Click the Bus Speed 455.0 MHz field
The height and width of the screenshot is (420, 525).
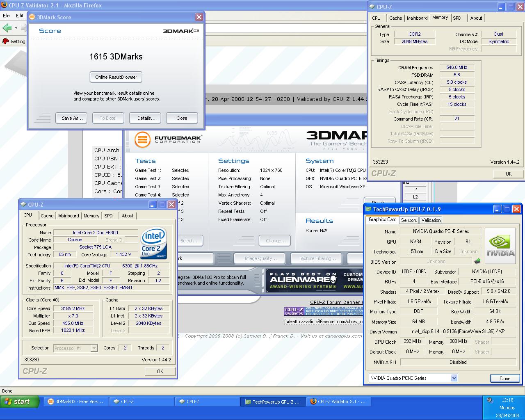pos(73,323)
